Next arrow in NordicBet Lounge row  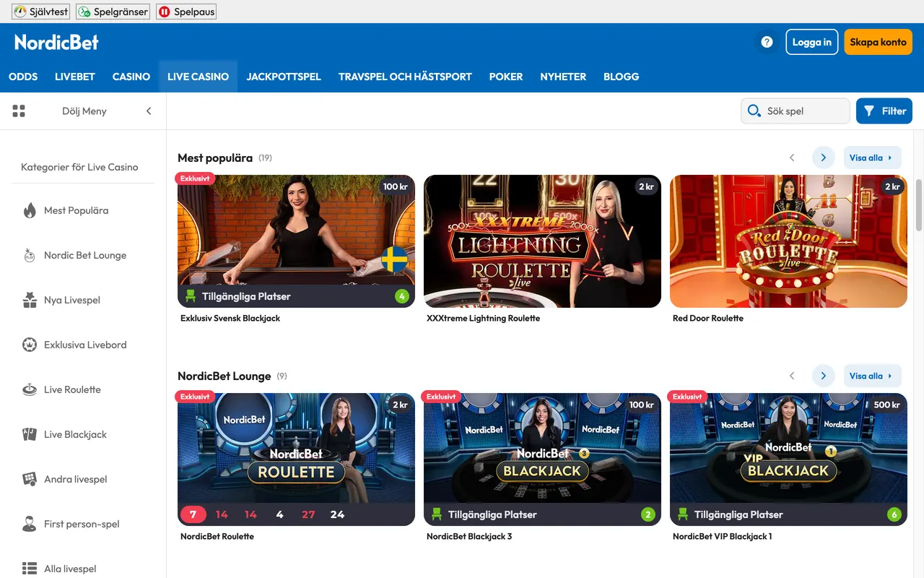click(824, 376)
